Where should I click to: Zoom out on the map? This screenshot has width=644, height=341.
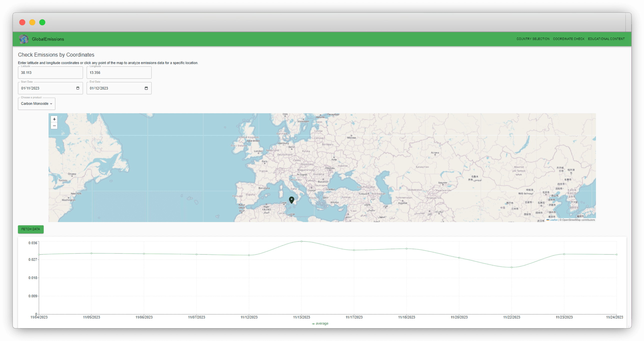point(54,126)
